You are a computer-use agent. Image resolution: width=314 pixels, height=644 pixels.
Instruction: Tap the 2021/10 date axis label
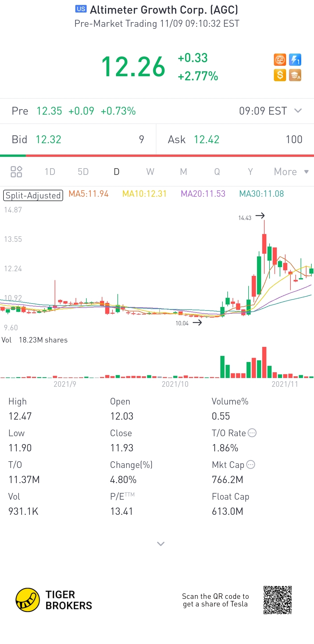[175, 384]
